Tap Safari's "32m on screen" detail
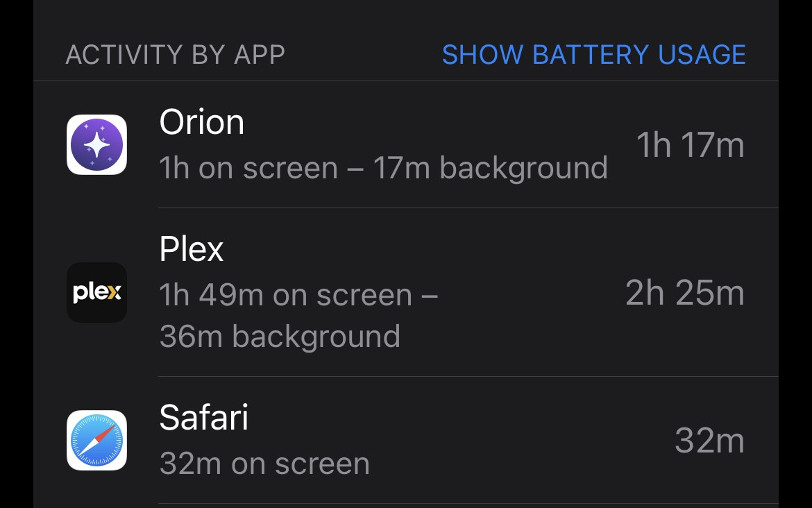This screenshot has height=508, width=812. 264,464
